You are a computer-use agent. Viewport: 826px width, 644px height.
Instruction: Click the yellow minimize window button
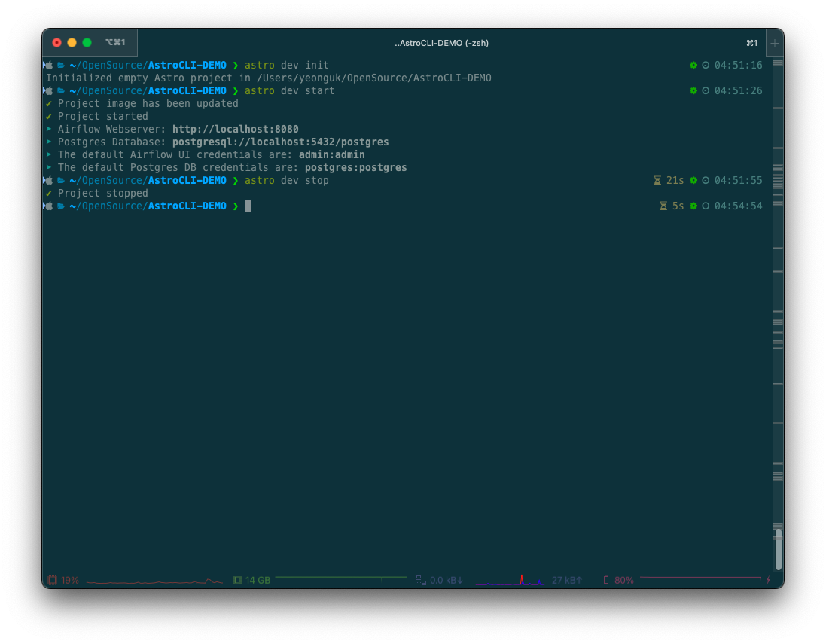click(72, 43)
